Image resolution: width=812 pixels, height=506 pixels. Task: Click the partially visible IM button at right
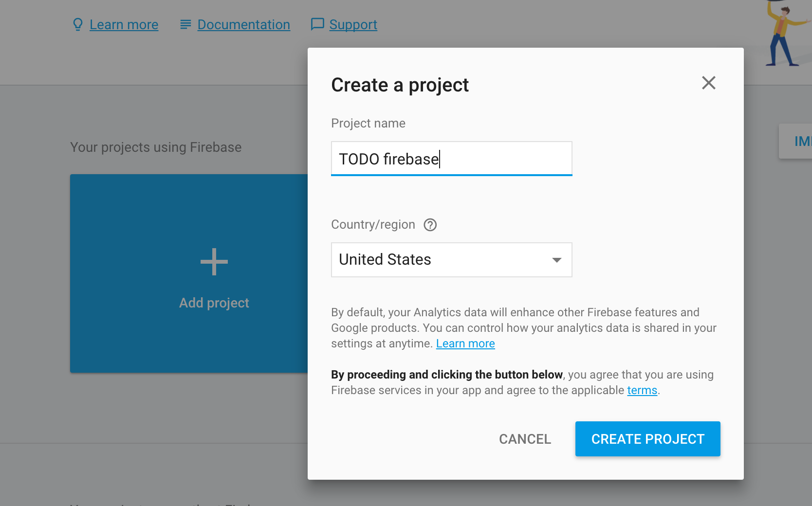(796, 141)
